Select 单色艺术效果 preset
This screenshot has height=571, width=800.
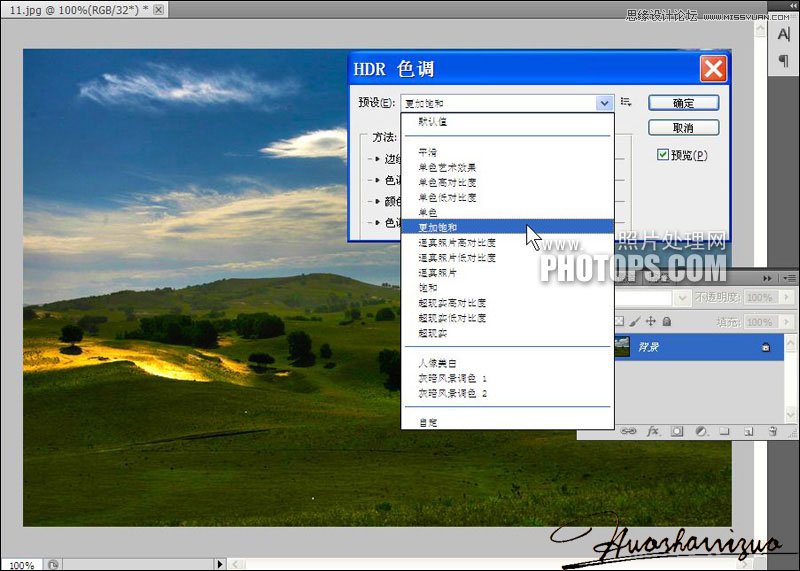coord(447,167)
